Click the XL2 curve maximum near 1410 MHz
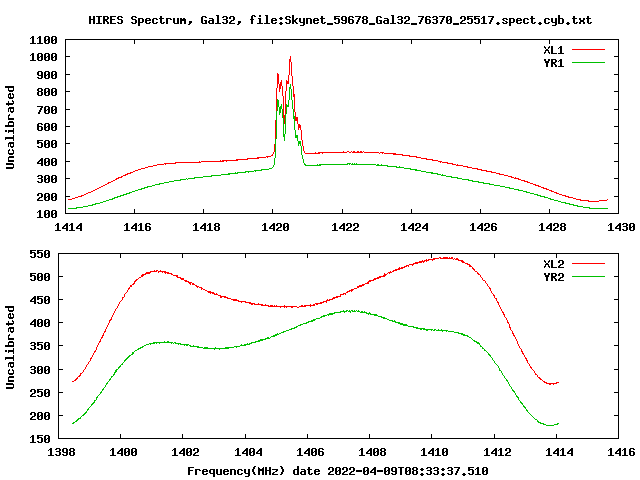This screenshot has width=640, height=480. coord(447,258)
